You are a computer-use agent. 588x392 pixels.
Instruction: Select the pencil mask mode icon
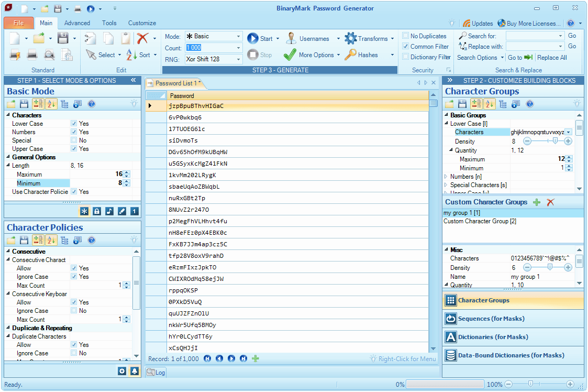point(122,211)
